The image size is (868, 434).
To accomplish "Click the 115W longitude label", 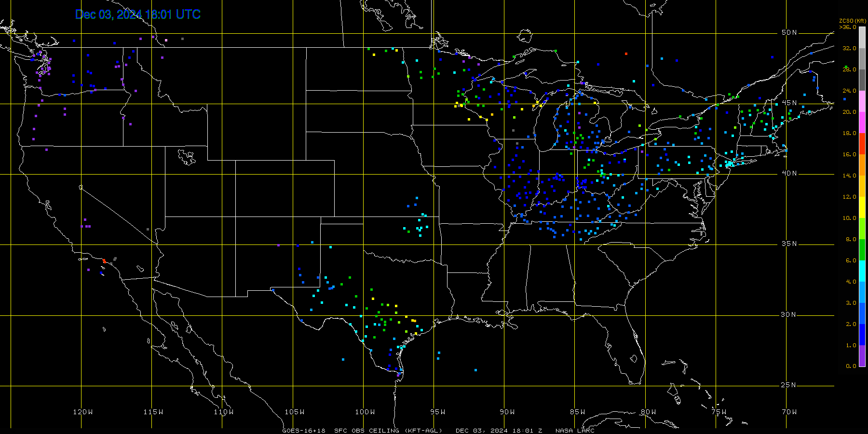I will pyautogui.click(x=153, y=412).
